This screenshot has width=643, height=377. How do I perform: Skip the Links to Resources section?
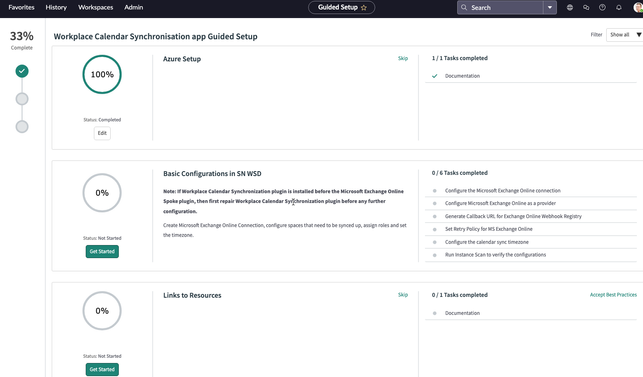(403, 295)
